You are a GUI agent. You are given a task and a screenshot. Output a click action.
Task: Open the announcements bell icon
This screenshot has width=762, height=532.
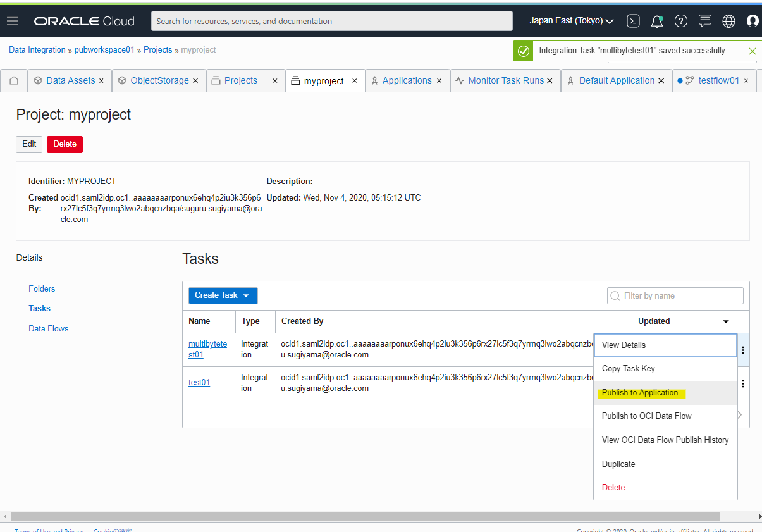[x=657, y=21]
